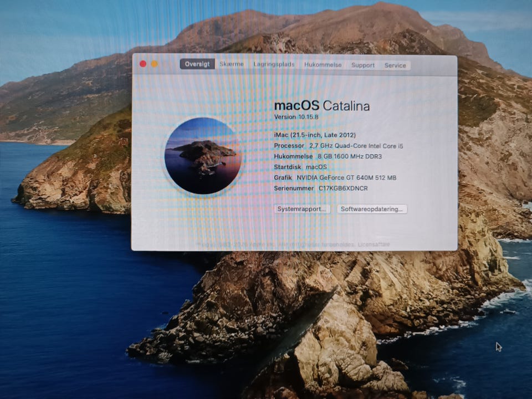Select the iMac (21.5-inch, Late 2012) line
The height and width of the screenshot is (399, 532).
point(315,135)
